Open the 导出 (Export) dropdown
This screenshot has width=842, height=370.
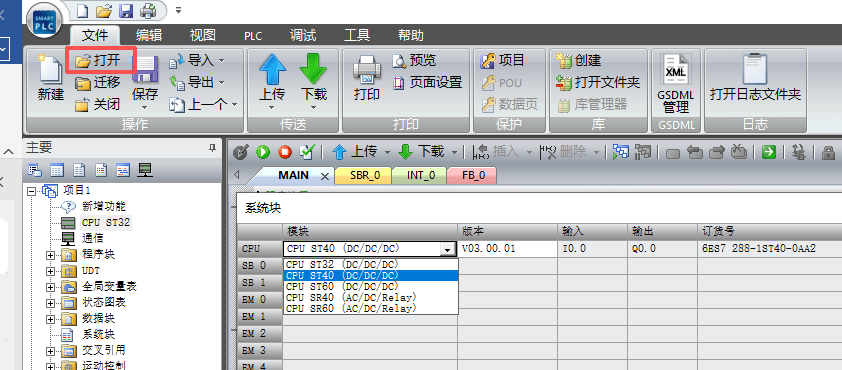pos(221,83)
